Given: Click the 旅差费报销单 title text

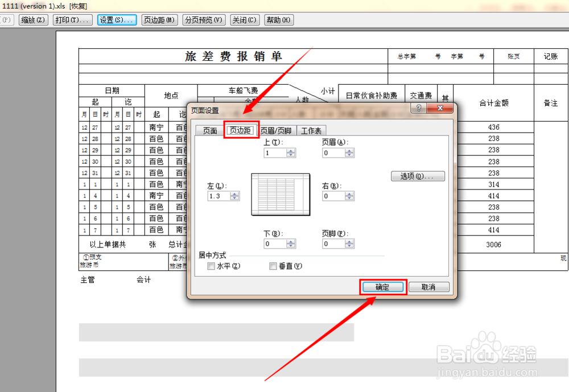Looking at the screenshot, I should (x=233, y=56).
